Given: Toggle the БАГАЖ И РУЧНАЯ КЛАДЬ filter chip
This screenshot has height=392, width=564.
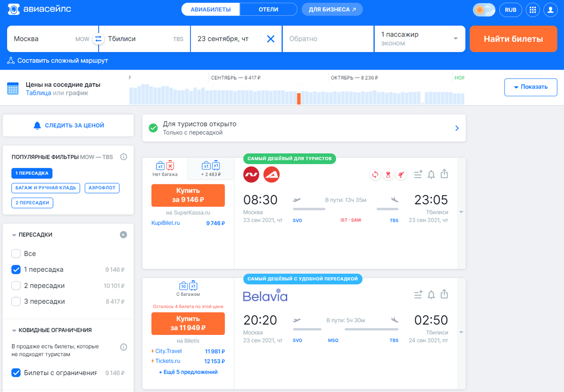Looking at the screenshot, I should [46, 188].
